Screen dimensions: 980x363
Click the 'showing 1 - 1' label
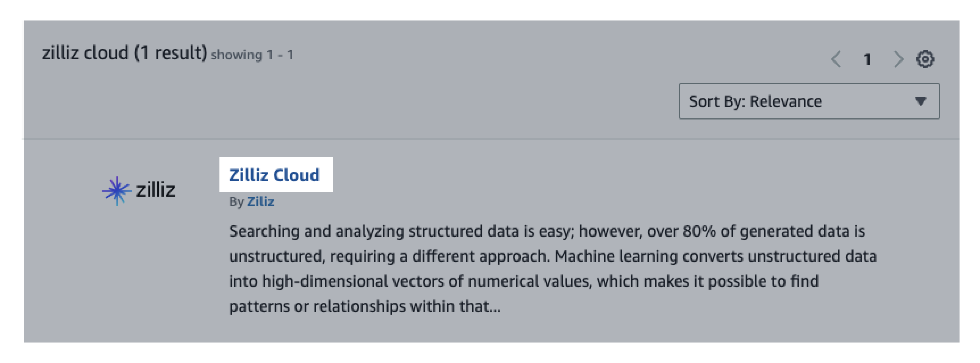(x=252, y=55)
